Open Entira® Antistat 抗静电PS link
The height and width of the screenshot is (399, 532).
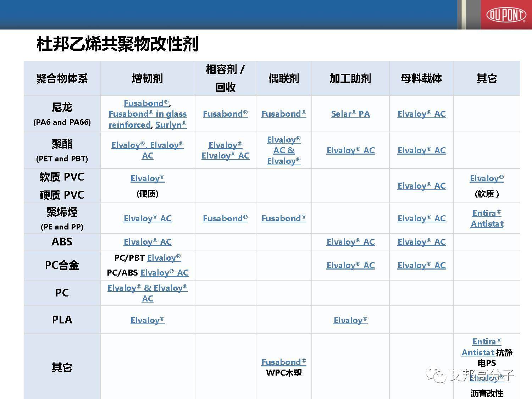click(482, 347)
